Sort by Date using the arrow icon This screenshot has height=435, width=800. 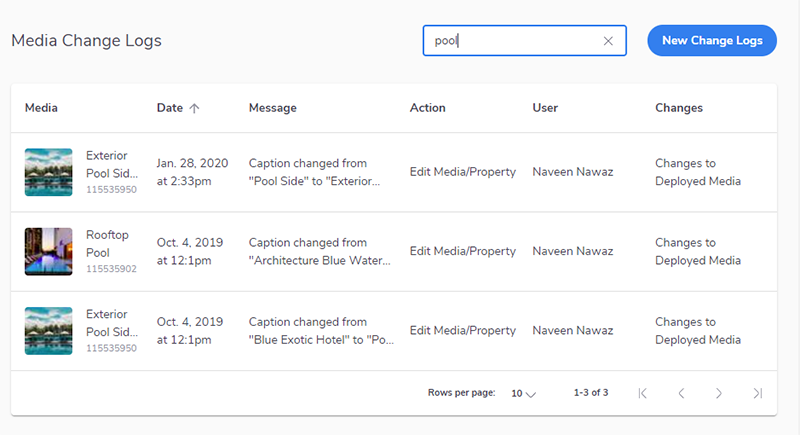tap(194, 108)
